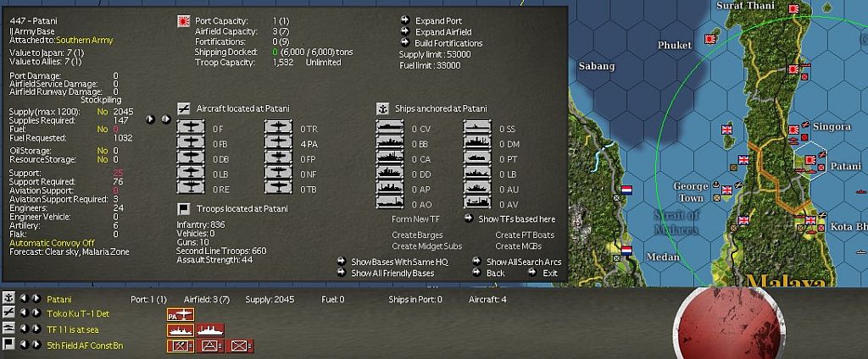Toggle Automatic Convoy Off
The height and width of the screenshot is (359, 868).
[x=52, y=243]
